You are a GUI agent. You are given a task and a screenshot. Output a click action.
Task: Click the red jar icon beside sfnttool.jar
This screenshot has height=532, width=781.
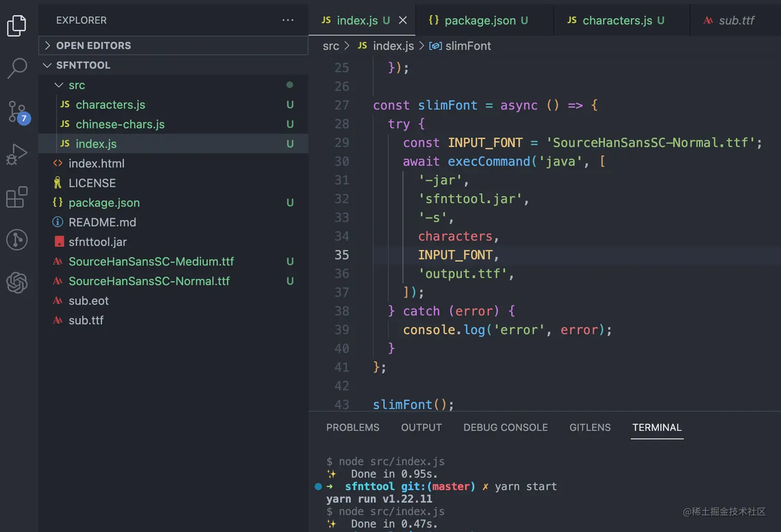pos(59,242)
